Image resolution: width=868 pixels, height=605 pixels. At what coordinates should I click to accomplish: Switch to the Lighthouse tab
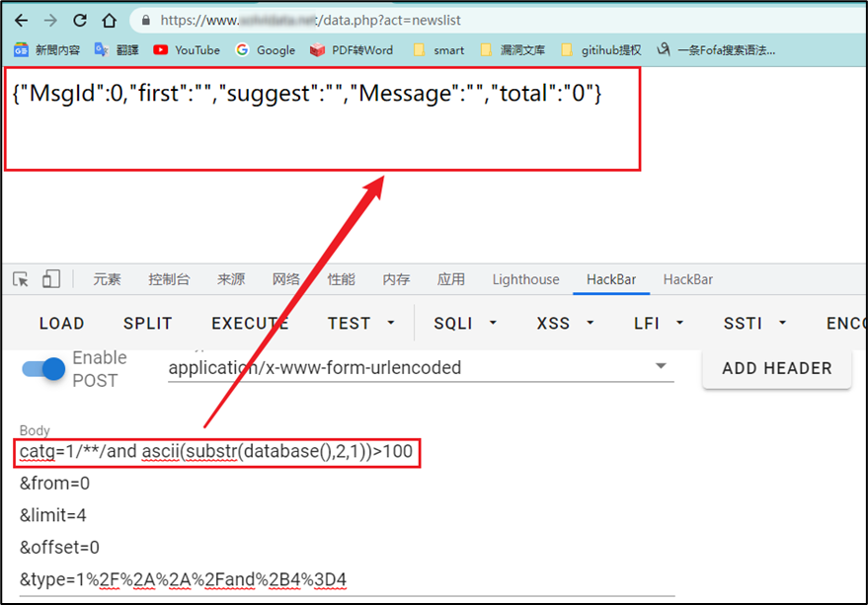[526, 279]
